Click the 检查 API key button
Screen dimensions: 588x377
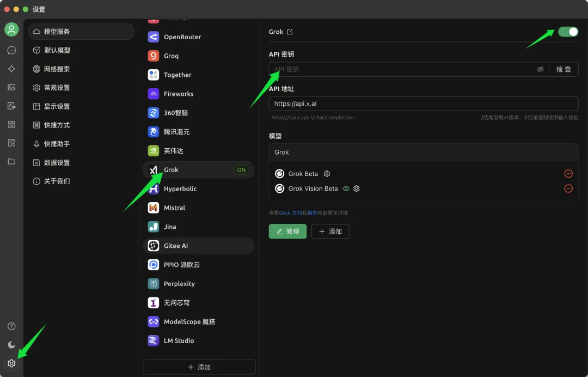pyautogui.click(x=563, y=69)
